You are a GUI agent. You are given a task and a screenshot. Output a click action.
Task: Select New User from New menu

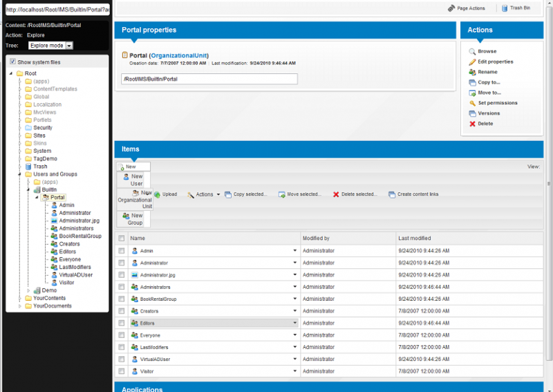tap(133, 180)
